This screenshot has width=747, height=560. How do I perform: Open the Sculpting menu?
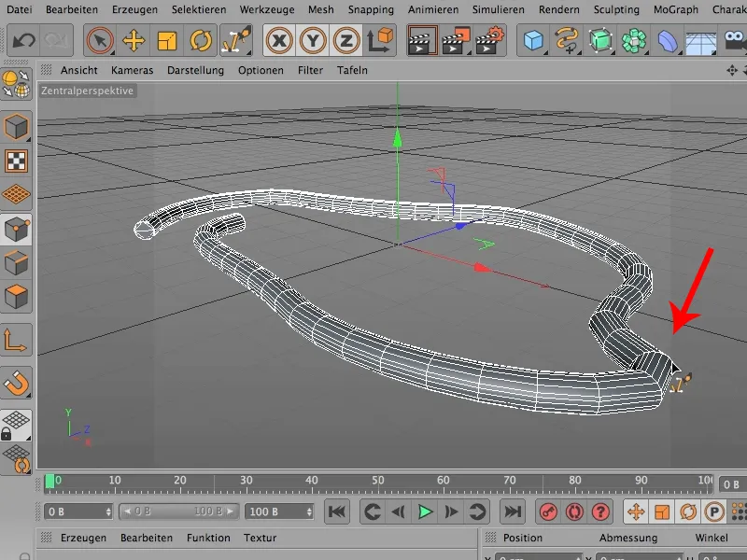pos(616,9)
